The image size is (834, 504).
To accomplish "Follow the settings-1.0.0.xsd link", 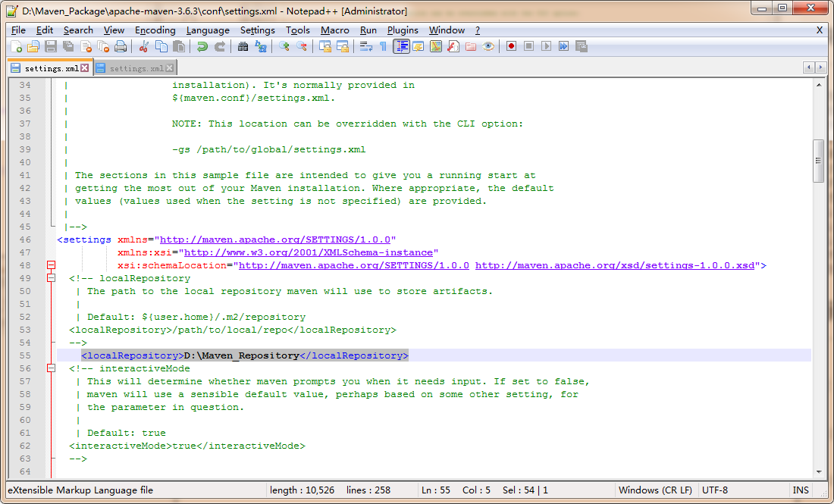I will pyautogui.click(x=615, y=265).
